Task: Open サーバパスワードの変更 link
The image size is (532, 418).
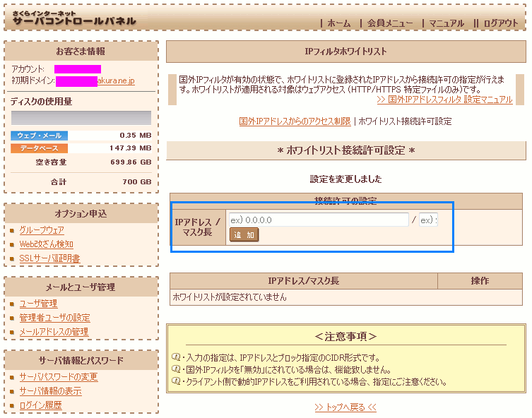Action: [59, 377]
